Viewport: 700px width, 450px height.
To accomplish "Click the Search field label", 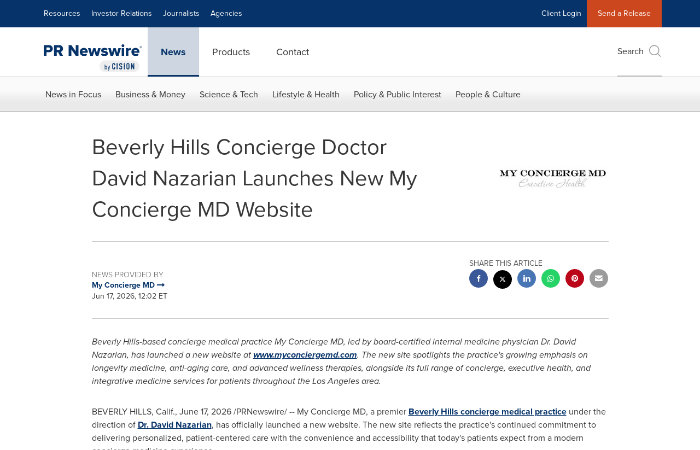I will click(x=630, y=51).
